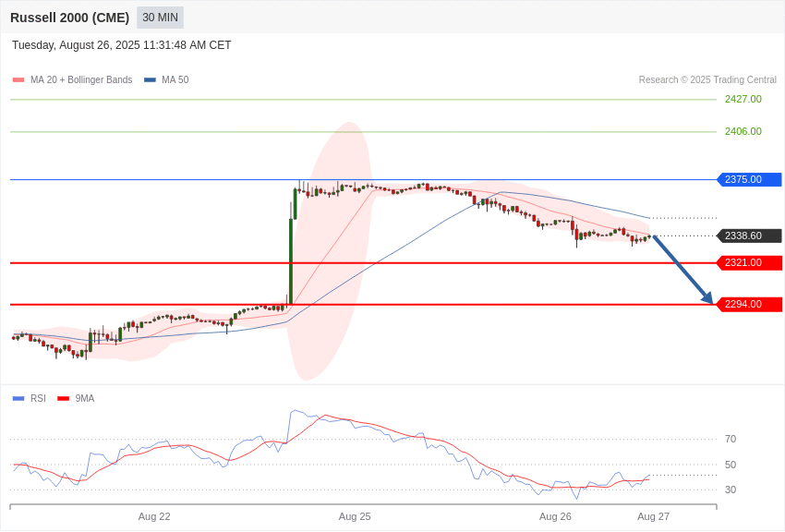Click the black 2338.60 current price tag

point(749,236)
